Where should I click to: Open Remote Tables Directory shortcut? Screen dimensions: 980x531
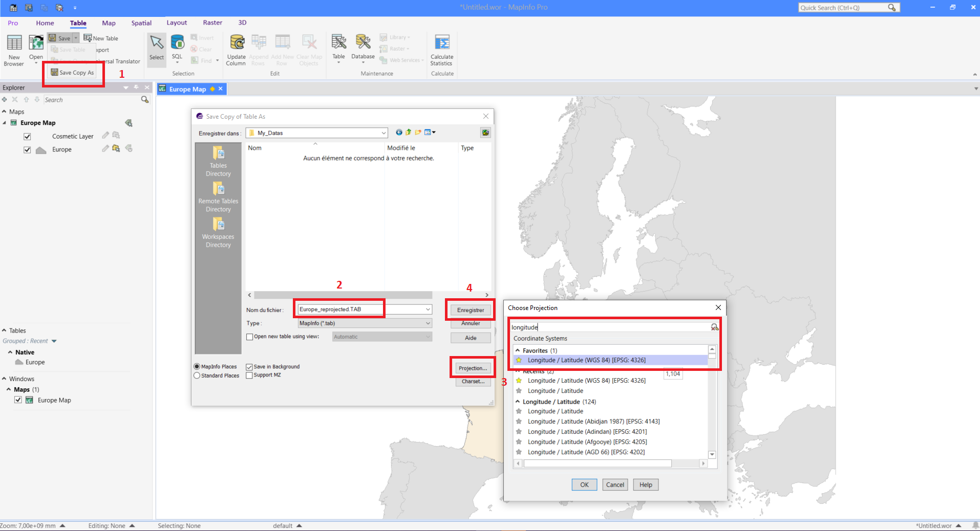pyautogui.click(x=218, y=197)
